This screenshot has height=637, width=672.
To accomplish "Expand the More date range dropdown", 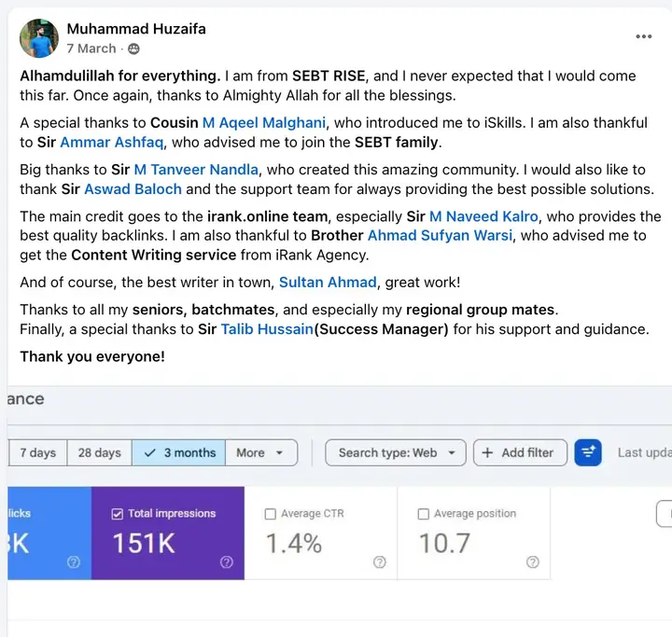I will coord(261,452).
